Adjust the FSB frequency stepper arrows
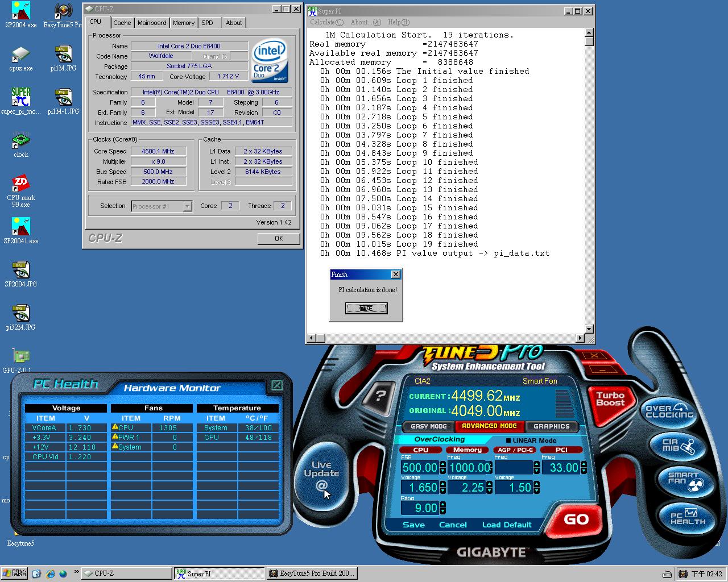Viewport: 728px width, 582px height. [442, 468]
